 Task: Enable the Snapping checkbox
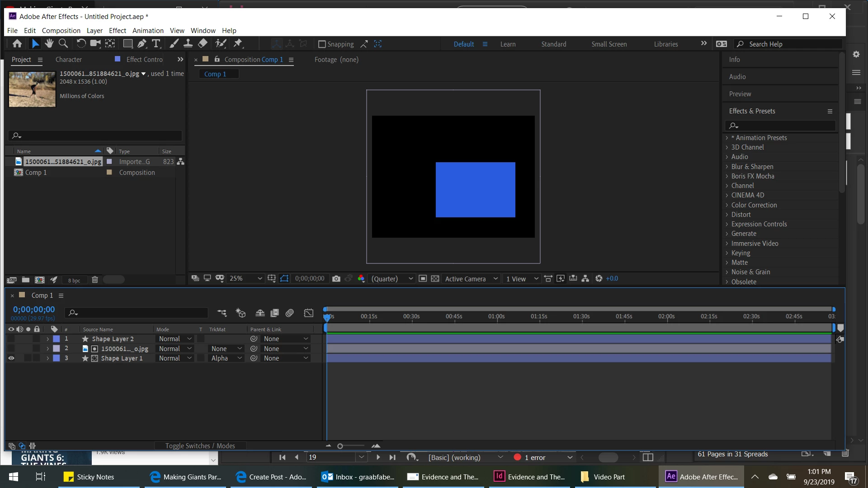(x=322, y=44)
